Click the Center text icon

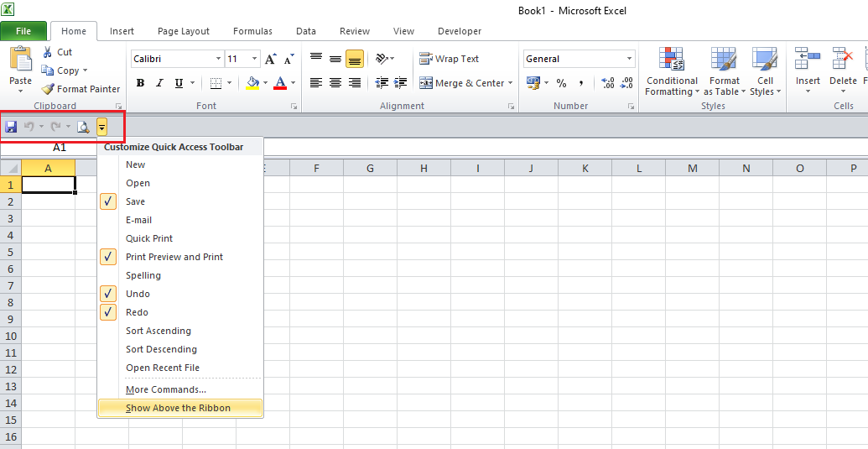point(335,83)
